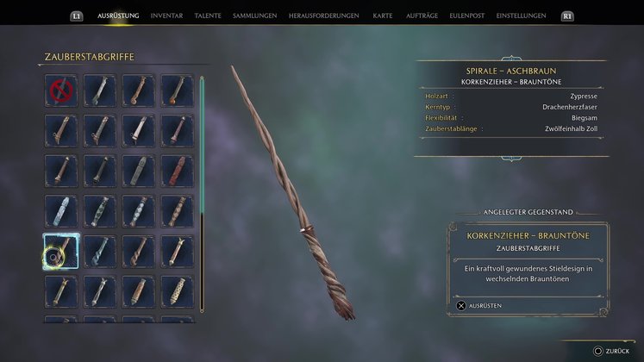Image resolution: width=644 pixels, height=362 pixels.
Task: Expand the top ornament of wand info panel
Action: [x=511, y=59]
